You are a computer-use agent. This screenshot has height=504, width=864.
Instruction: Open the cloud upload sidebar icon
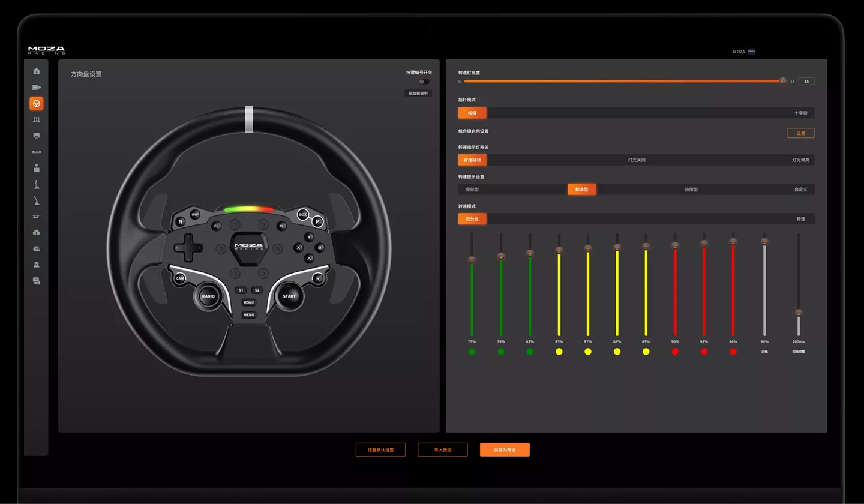pyautogui.click(x=37, y=232)
